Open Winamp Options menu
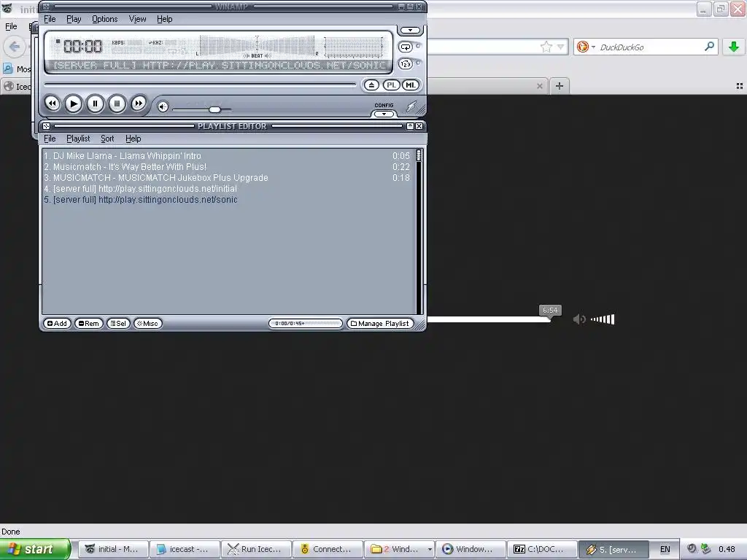This screenshot has height=560, width=747. click(x=105, y=19)
